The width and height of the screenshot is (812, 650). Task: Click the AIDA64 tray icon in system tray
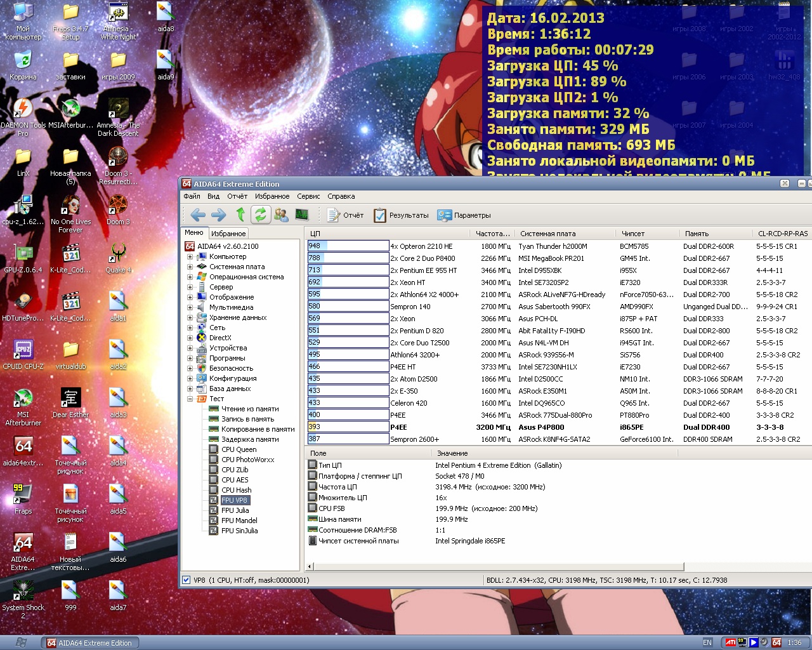coord(776,642)
